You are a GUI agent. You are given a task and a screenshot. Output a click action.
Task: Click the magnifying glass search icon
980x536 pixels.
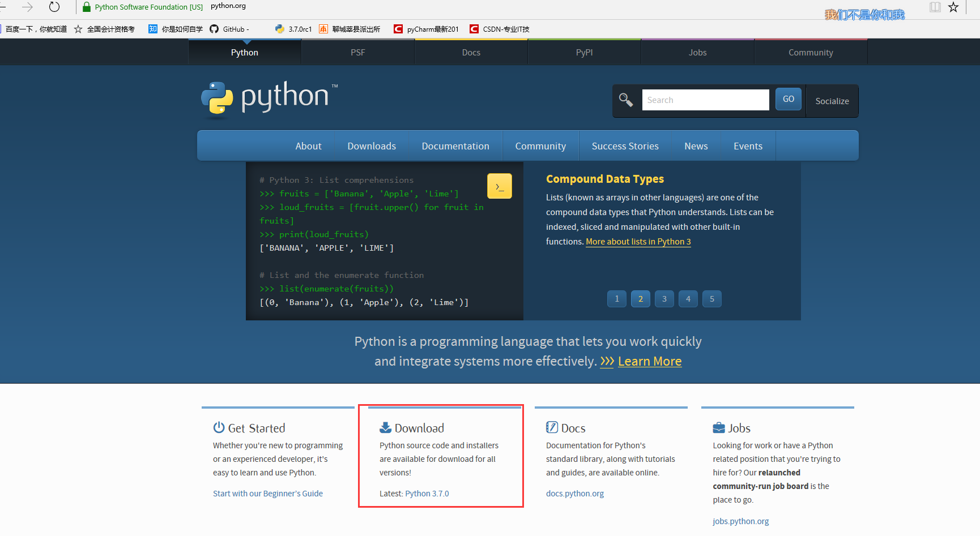tap(626, 100)
